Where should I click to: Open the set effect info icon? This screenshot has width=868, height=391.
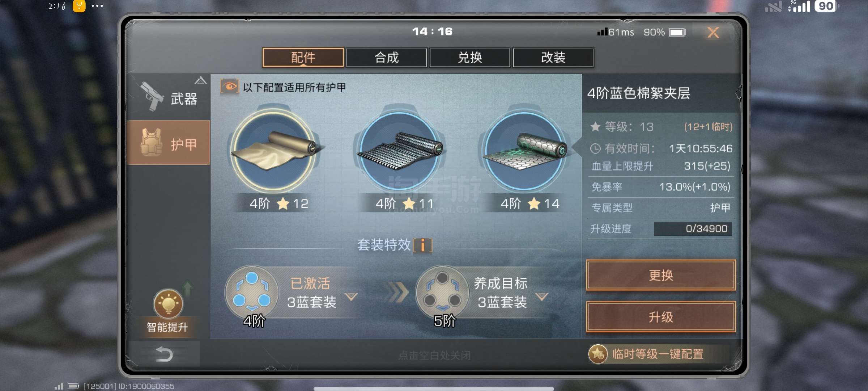(x=422, y=245)
